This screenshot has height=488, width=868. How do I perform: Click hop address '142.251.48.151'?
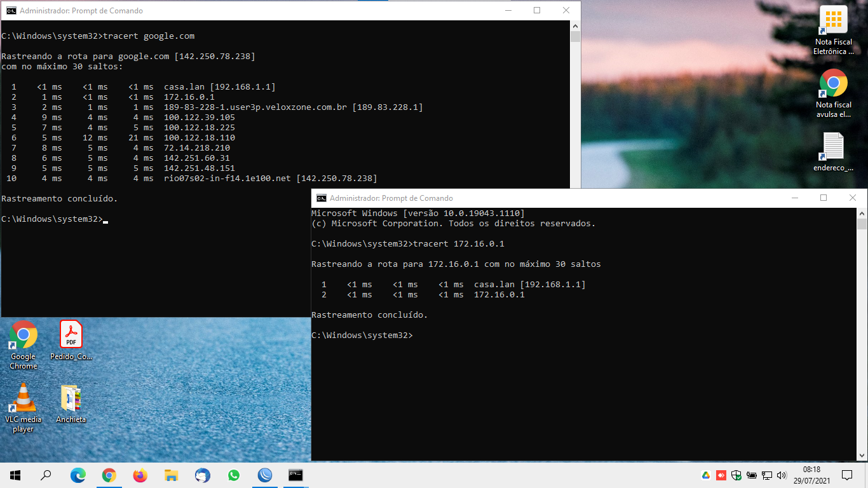200,168
